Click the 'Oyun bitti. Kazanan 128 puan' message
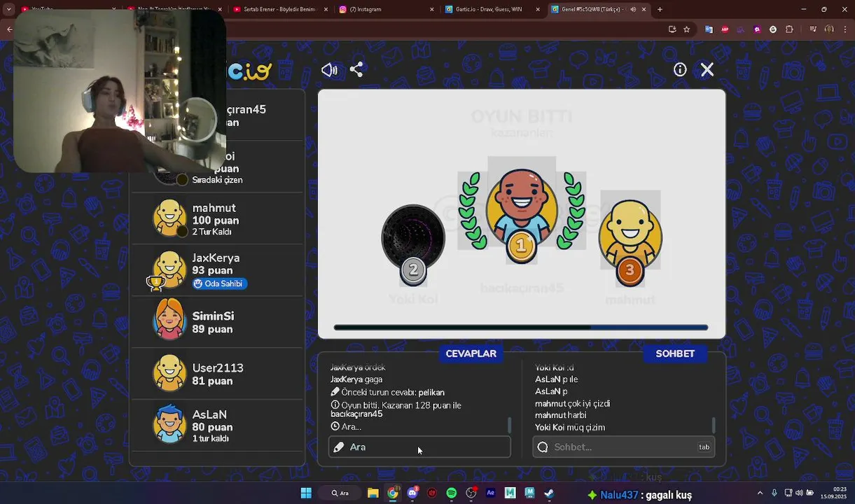Screen dimensions: 855x504 (x=396, y=409)
